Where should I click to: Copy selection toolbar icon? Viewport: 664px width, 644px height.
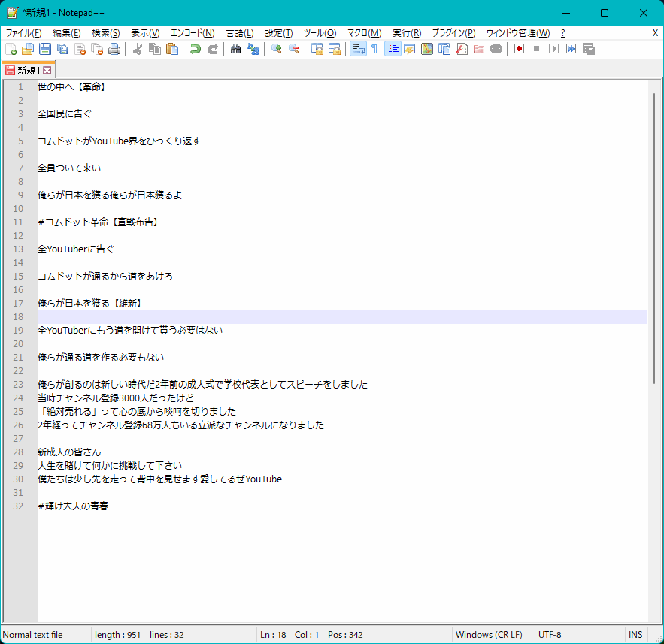(155, 49)
